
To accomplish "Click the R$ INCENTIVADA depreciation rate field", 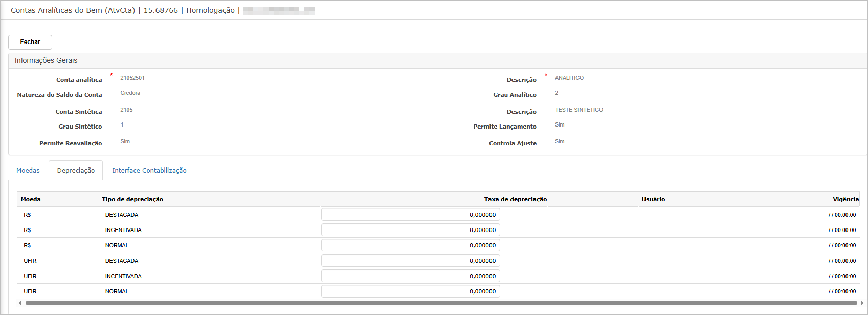I will click(x=411, y=230).
